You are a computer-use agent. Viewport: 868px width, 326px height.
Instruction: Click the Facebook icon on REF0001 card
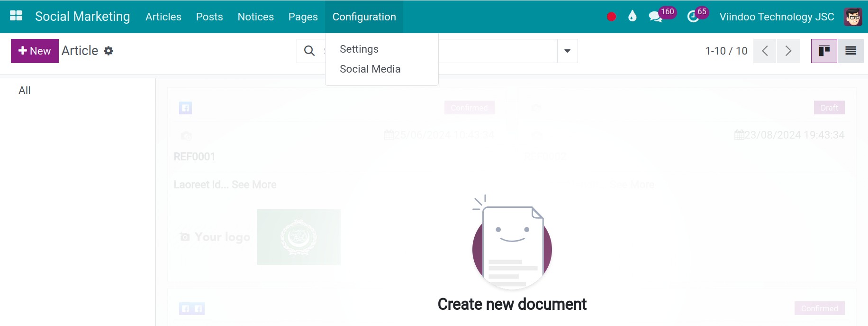coord(185,108)
